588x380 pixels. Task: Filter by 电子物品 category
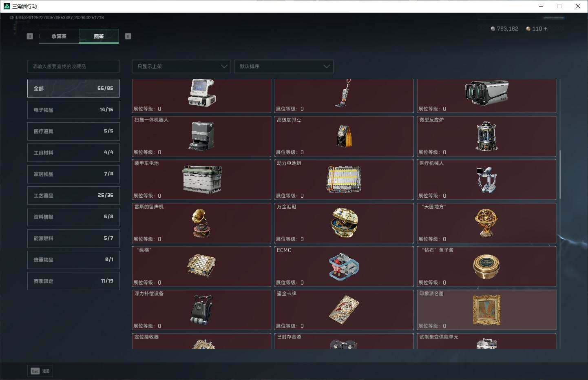pos(73,110)
